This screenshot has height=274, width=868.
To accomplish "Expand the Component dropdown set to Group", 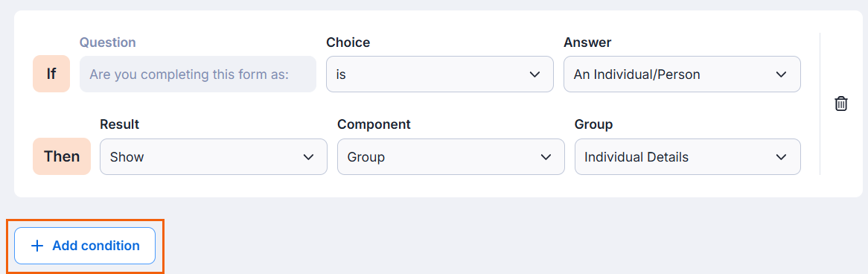I will [x=450, y=156].
